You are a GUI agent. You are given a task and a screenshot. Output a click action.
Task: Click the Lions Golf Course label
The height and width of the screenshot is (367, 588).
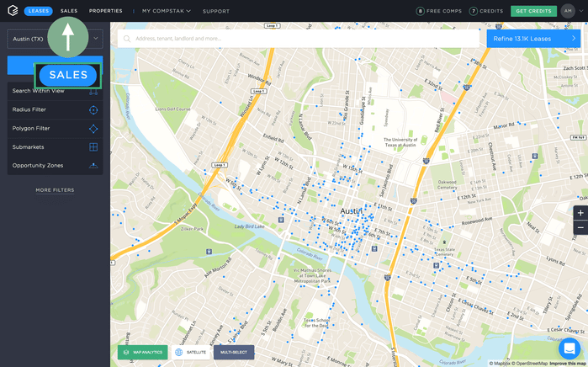(173, 109)
